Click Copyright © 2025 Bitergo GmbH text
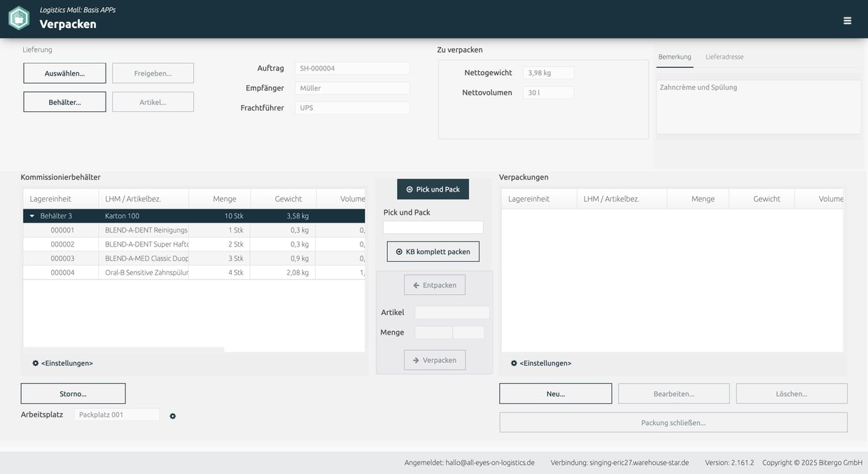868x474 pixels. [813, 463]
